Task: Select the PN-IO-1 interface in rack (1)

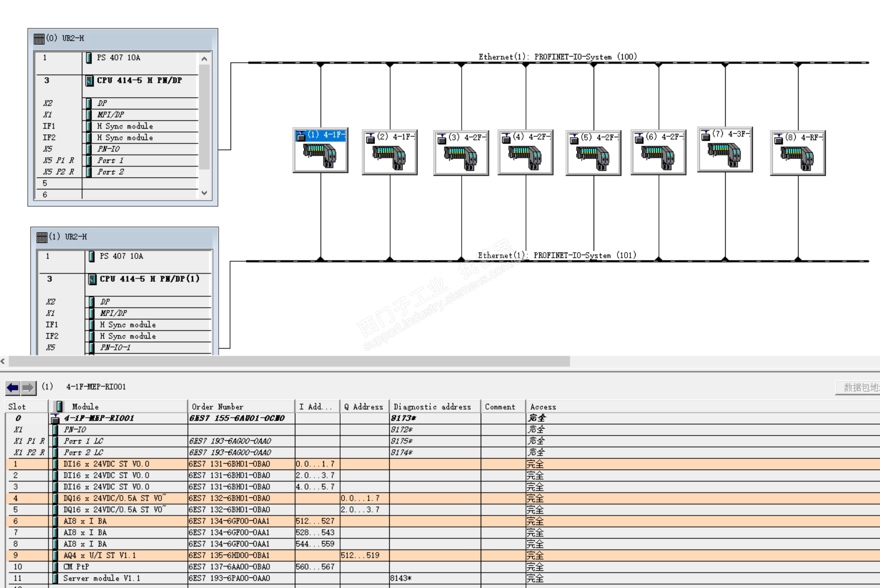Action: [x=125, y=348]
